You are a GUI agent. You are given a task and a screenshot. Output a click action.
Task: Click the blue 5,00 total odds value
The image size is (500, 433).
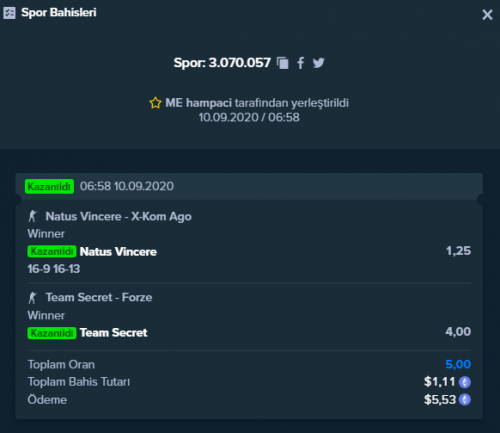(x=458, y=364)
